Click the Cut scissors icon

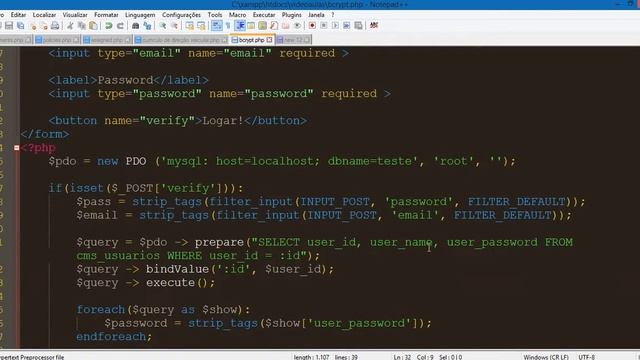click(x=70, y=25)
